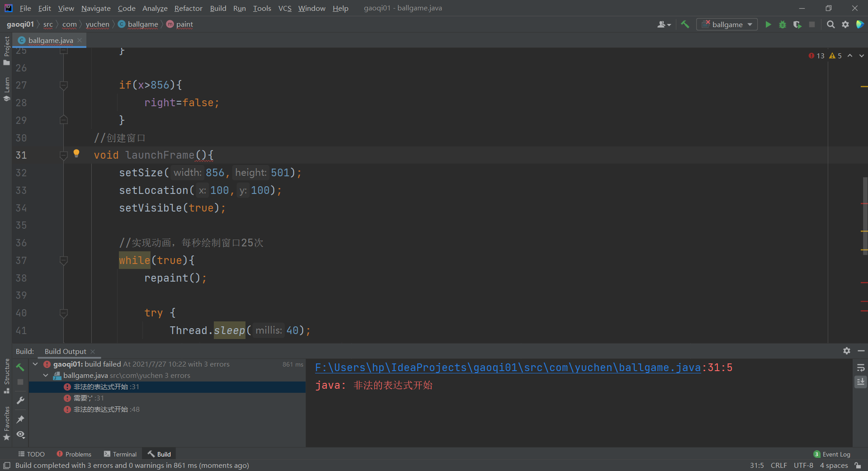Screen dimensions: 868x471
Task: Change UTF-8 file encoding
Action: [x=803, y=465]
